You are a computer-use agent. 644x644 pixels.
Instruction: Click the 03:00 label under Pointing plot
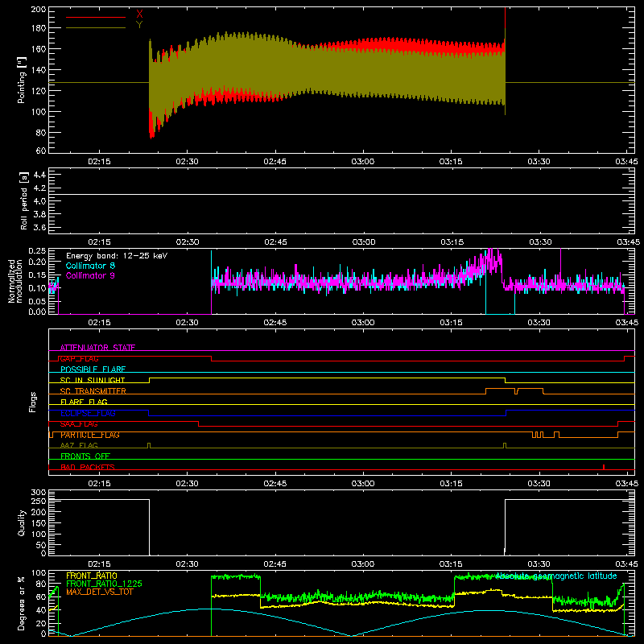coord(363,162)
